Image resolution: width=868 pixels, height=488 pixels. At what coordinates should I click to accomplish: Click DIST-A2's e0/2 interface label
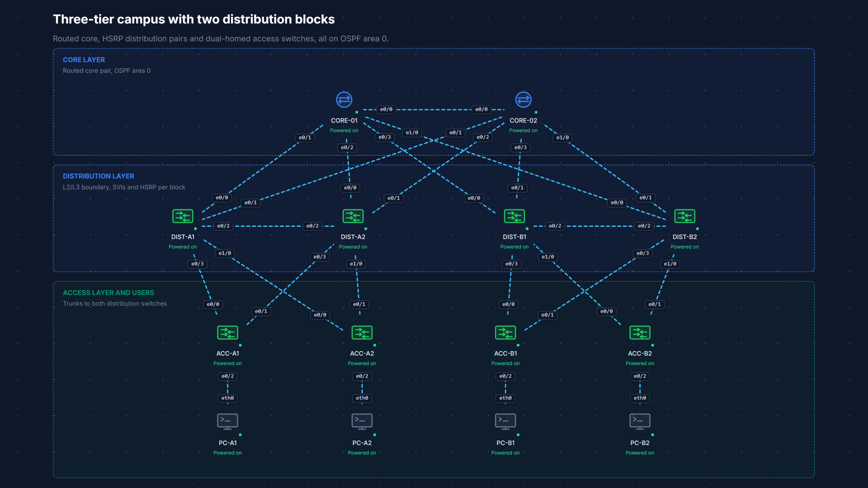coord(312,226)
